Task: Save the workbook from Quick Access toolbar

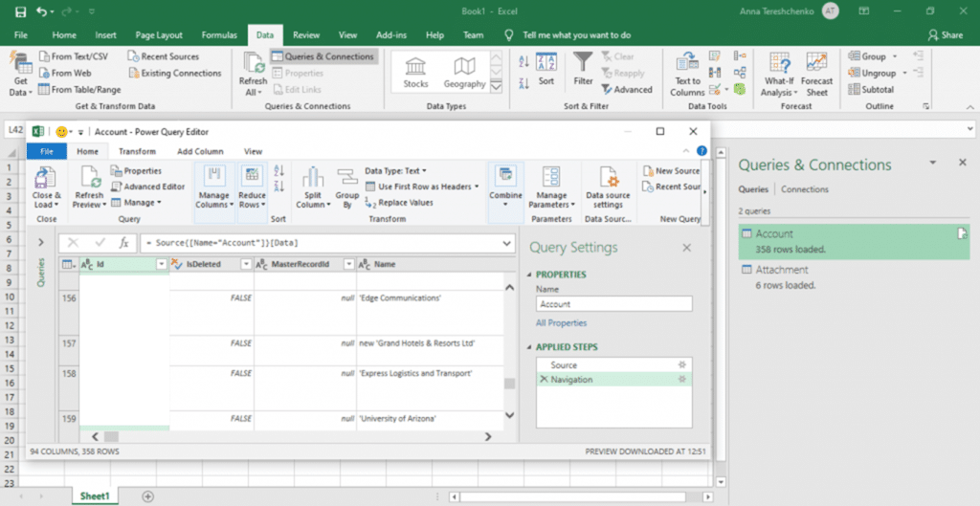Action: [x=21, y=11]
